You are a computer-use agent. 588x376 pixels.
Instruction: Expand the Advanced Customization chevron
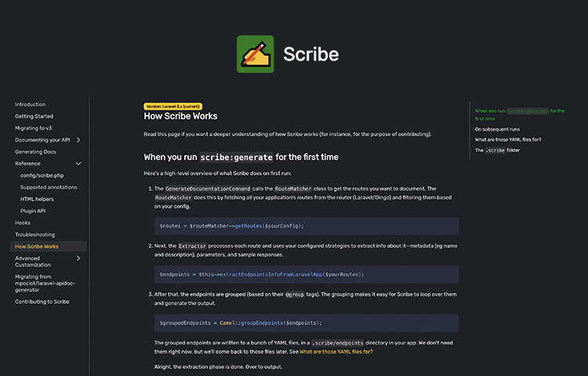click(78, 258)
